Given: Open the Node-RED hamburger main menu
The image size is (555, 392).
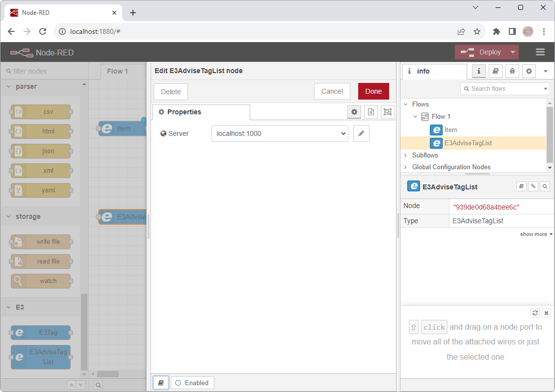Looking at the screenshot, I should 540,52.
